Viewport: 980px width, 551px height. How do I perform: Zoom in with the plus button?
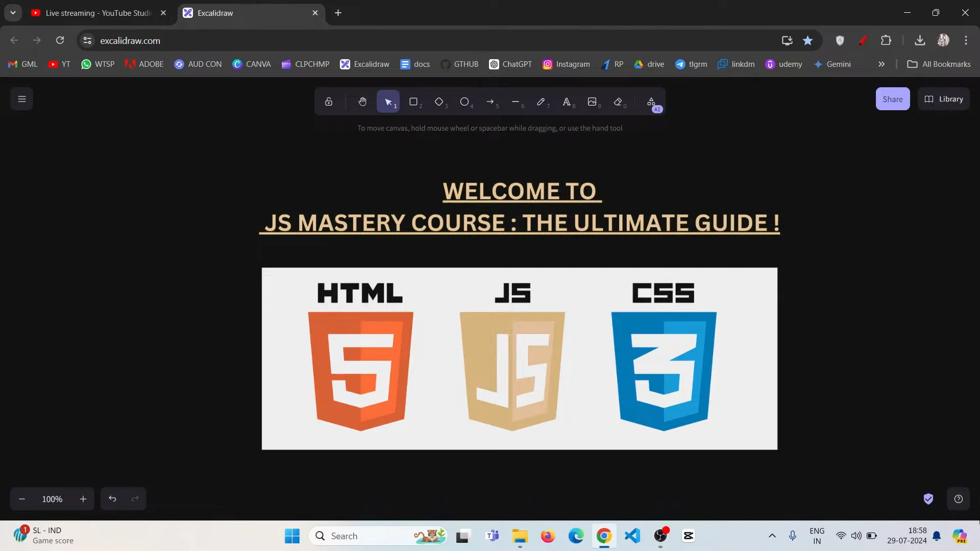tap(83, 499)
